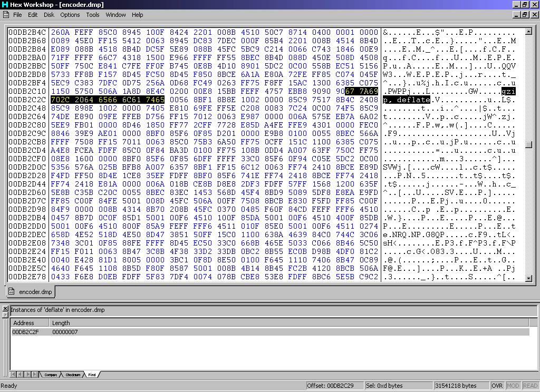Close the Hex Workshop application window
The image size is (540, 392).
(534, 4)
